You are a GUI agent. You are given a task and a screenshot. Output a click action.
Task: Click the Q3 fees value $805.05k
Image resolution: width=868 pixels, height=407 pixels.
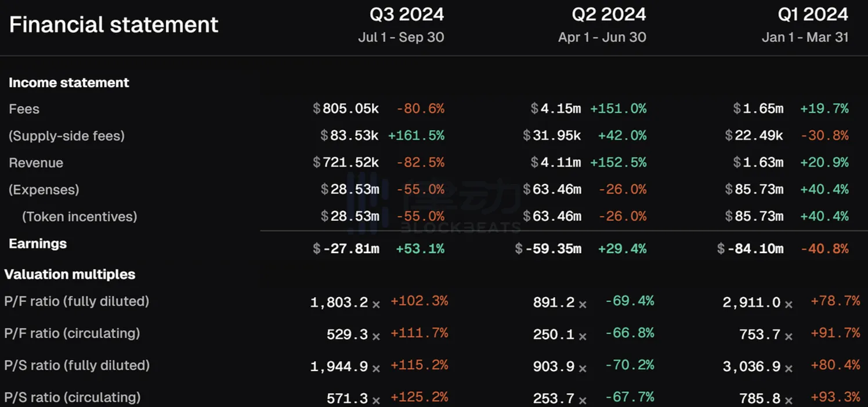[x=346, y=109]
